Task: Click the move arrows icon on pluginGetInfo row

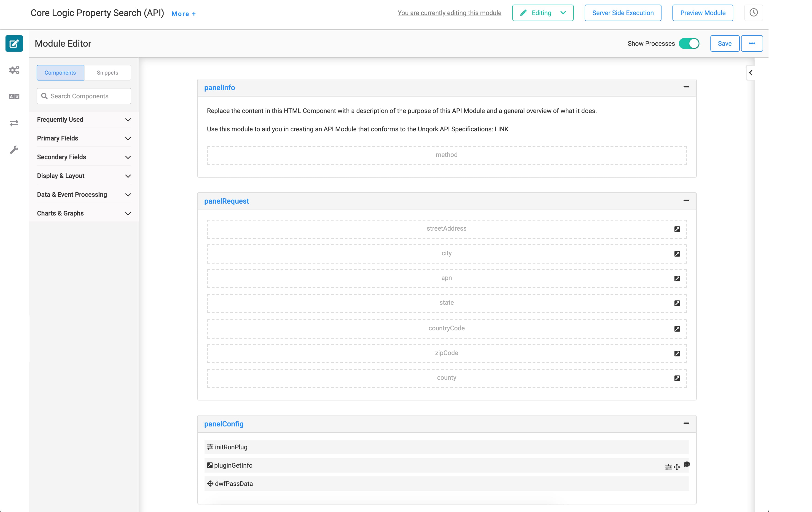Action: click(677, 467)
